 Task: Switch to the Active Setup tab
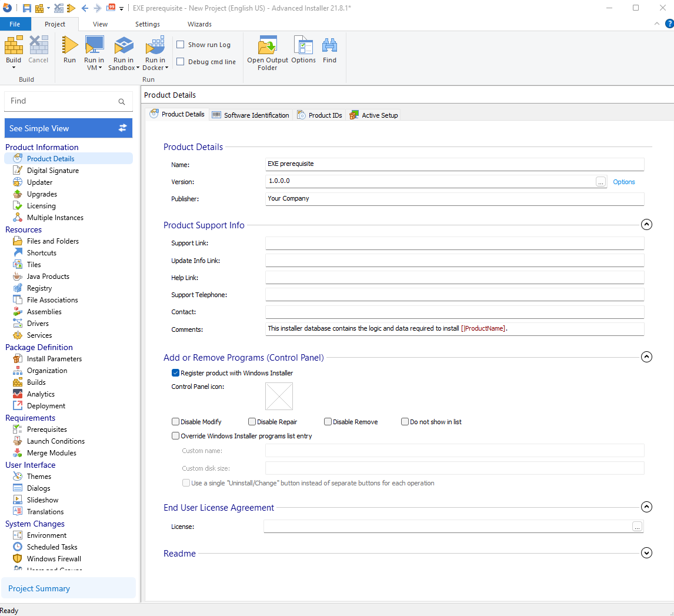(x=374, y=115)
